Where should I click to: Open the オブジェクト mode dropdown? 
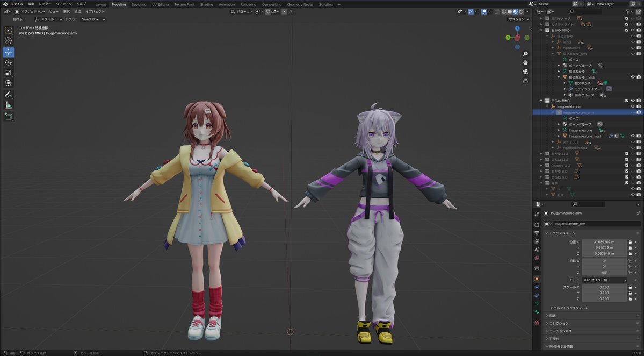[31, 11]
